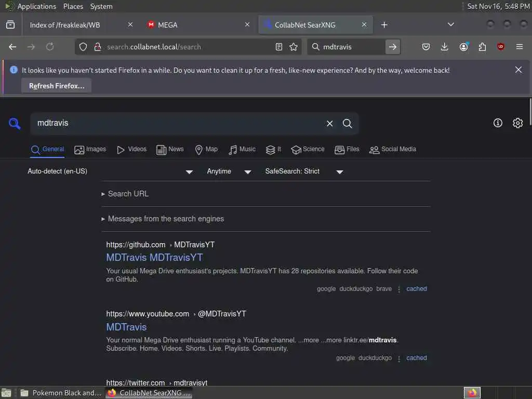
Task: Click the https://twitter.com result URL
Action: point(157,383)
